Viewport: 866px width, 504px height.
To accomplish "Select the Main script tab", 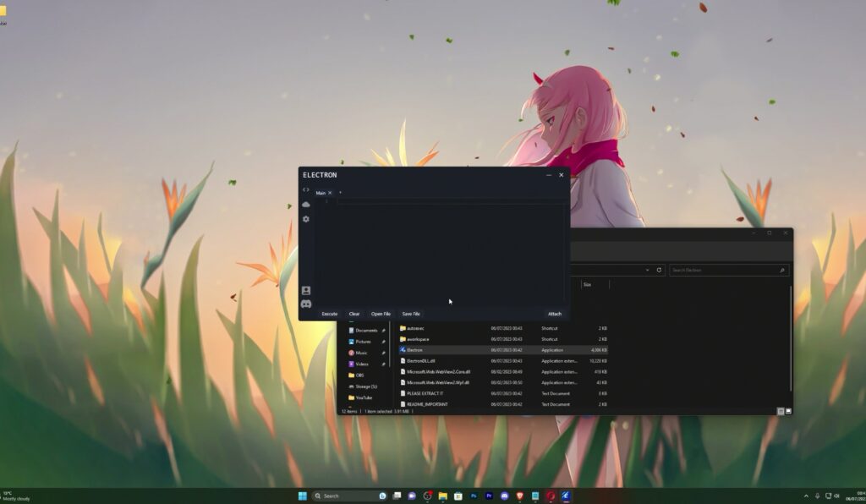I will [x=321, y=193].
